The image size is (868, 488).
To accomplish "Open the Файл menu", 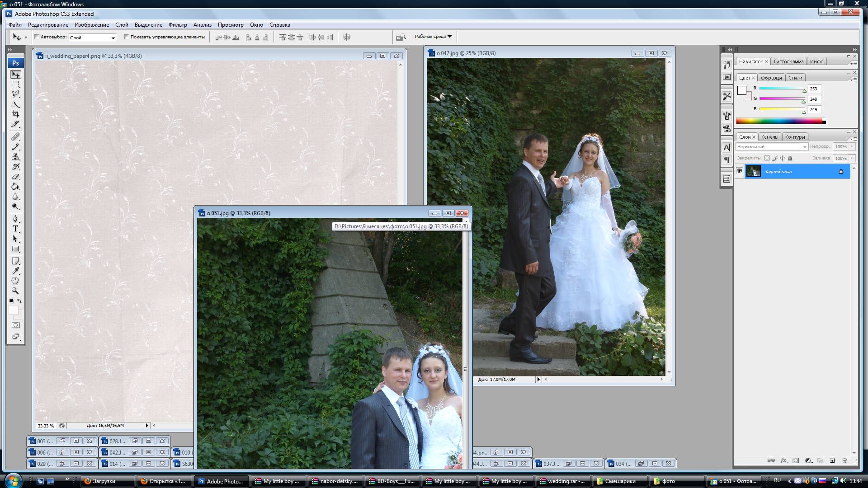I will point(15,25).
